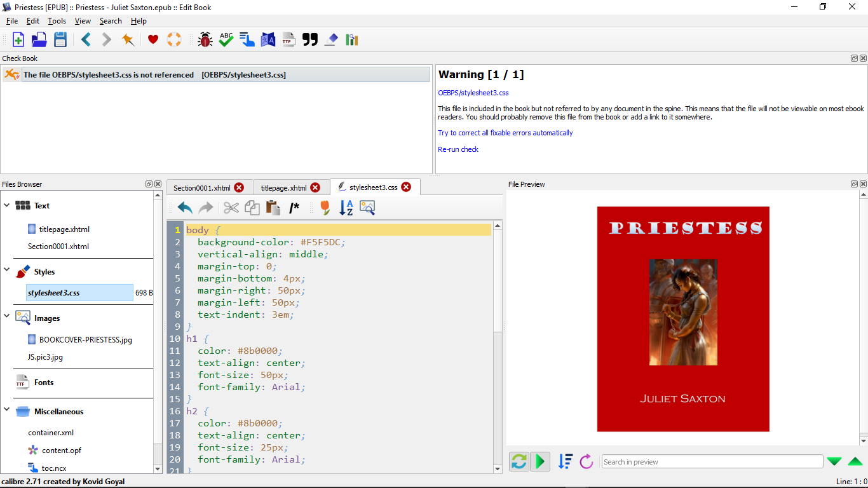The height and width of the screenshot is (488, 868).
Task: Click the Search in preview field
Action: (712, 462)
